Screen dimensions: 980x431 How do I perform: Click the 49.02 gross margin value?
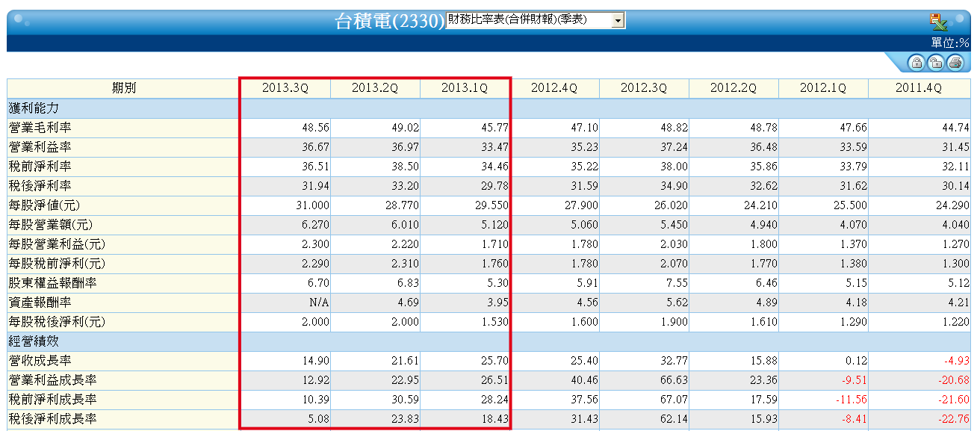404,128
